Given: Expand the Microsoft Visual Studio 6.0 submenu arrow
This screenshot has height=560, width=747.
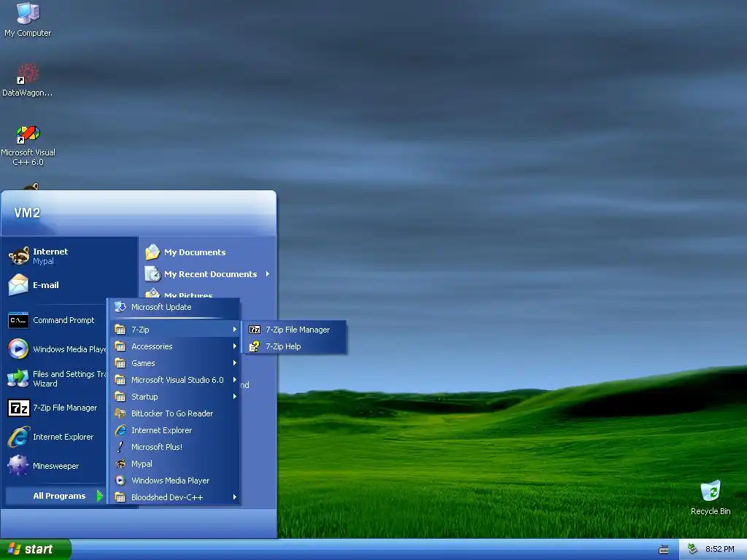Looking at the screenshot, I should (x=234, y=379).
